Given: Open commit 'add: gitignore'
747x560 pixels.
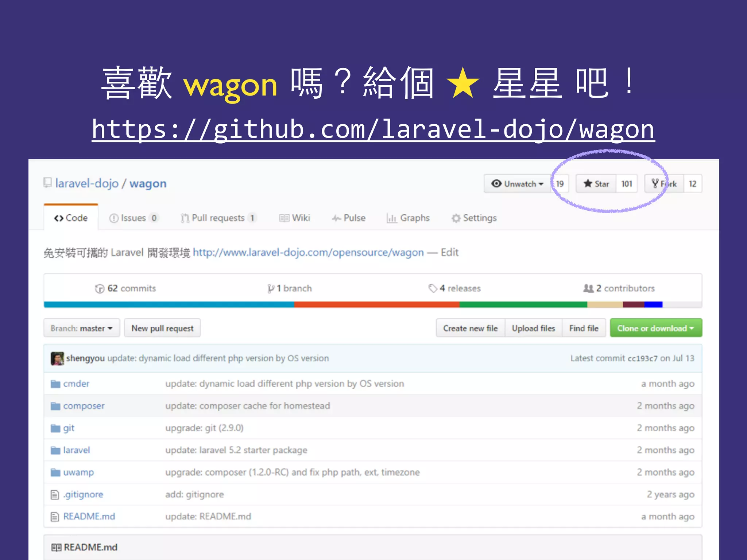Looking at the screenshot, I should point(194,495).
